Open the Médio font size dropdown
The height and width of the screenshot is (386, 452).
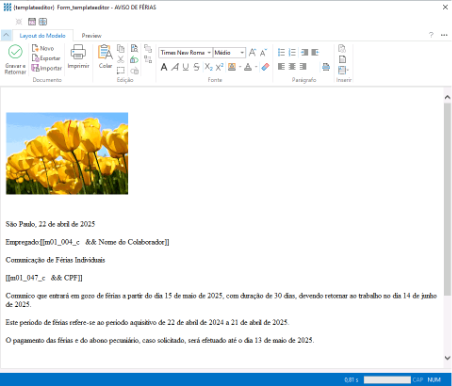(229, 53)
